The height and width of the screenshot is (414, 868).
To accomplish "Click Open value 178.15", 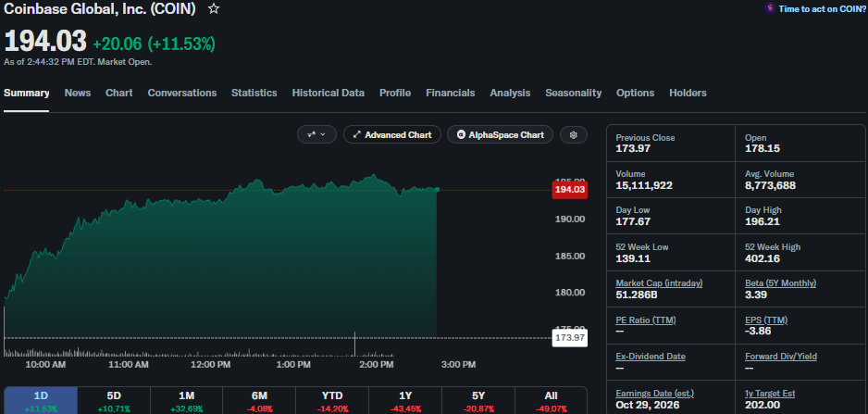I will tap(762, 148).
